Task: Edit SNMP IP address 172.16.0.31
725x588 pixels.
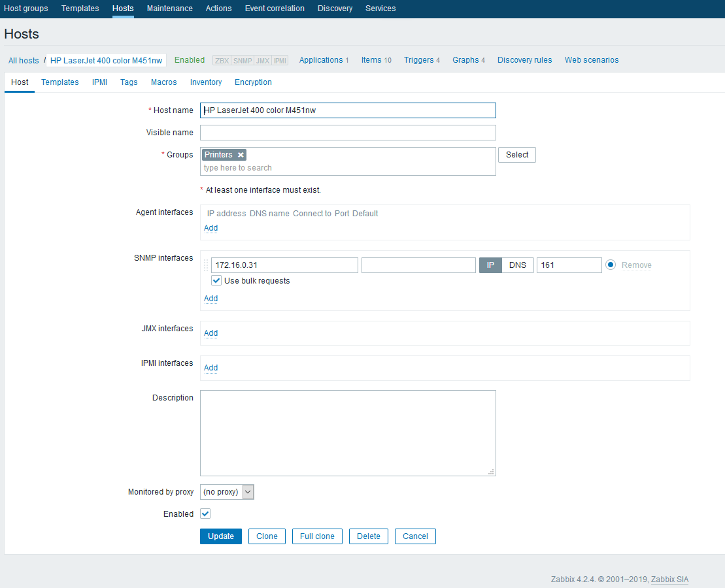Action: coord(284,265)
